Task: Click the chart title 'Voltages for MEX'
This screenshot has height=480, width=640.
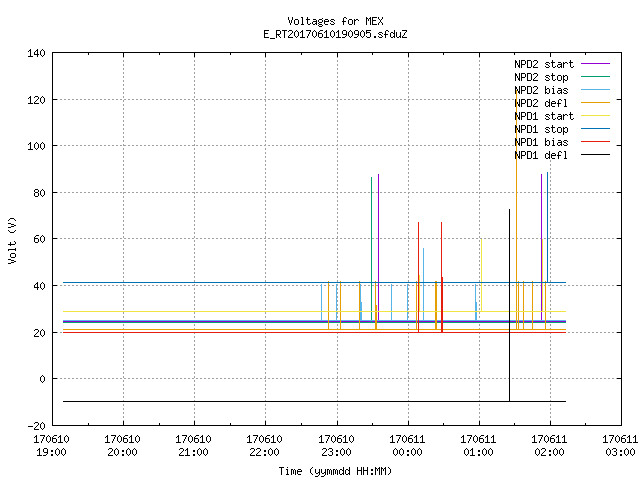Action: [335, 21]
